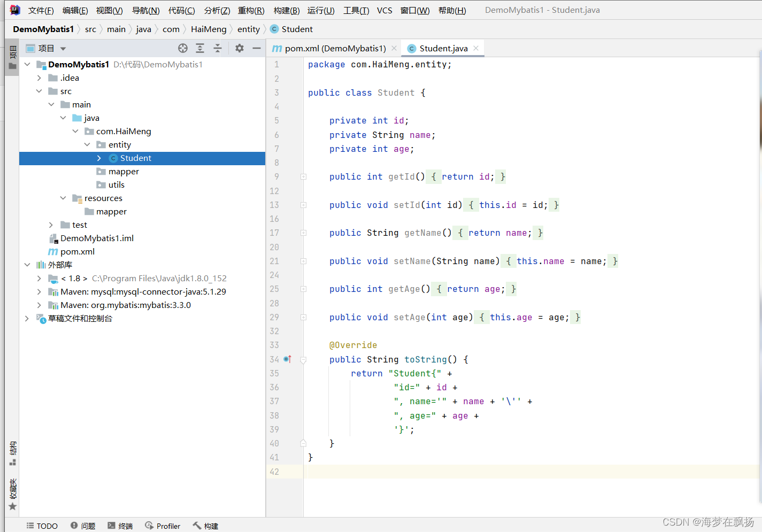
Task: Expand Maven mysql-connector-java library
Action: pyautogui.click(x=39, y=291)
